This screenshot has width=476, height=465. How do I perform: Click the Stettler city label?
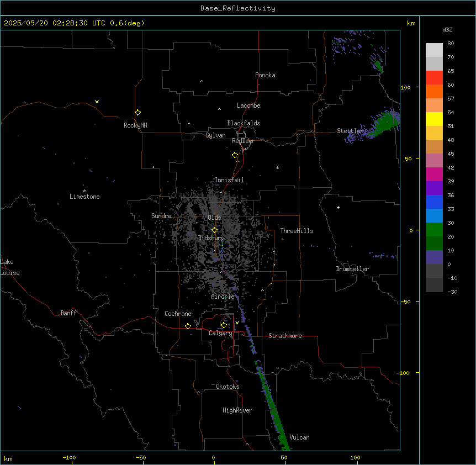tap(350, 131)
